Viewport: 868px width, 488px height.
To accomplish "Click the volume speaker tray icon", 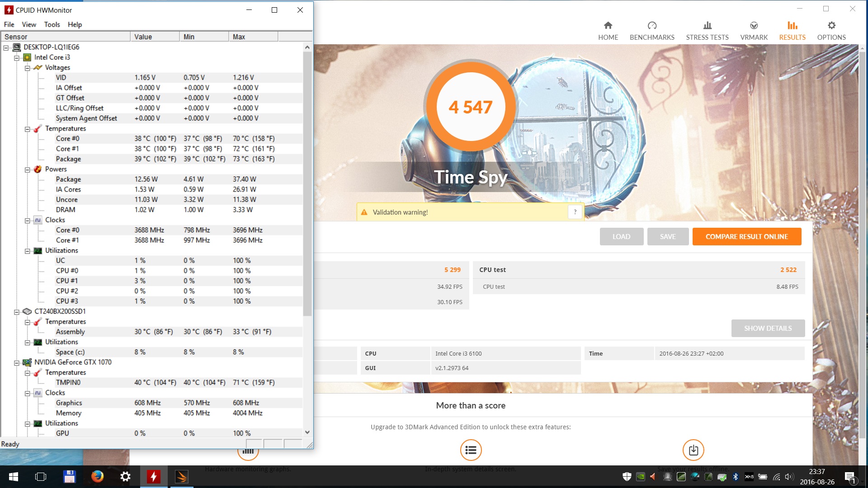I will pyautogui.click(x=789, y=476).
